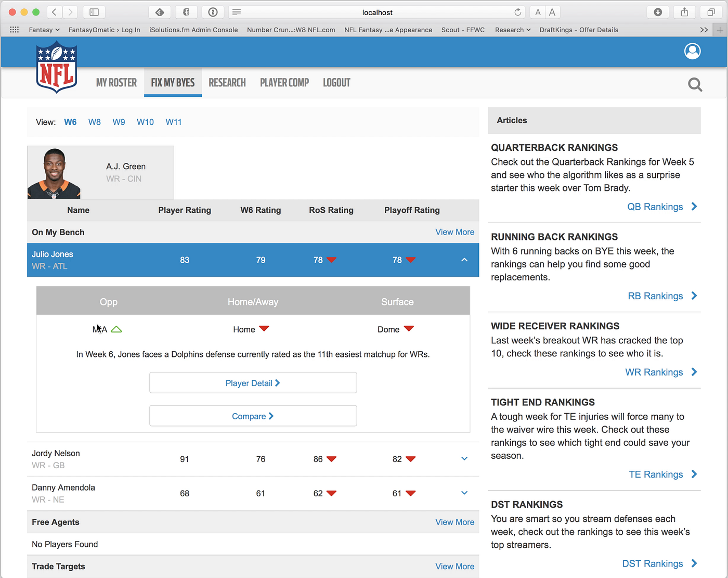Click the search magnifier icon
Image resolution: width=728 pixels, height=578 pixels.
[695, 84]
